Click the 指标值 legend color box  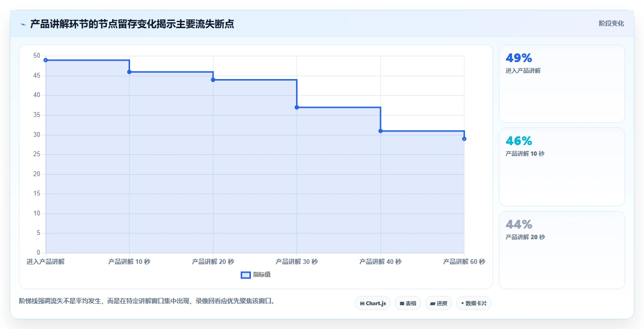[x=246, y=275]
